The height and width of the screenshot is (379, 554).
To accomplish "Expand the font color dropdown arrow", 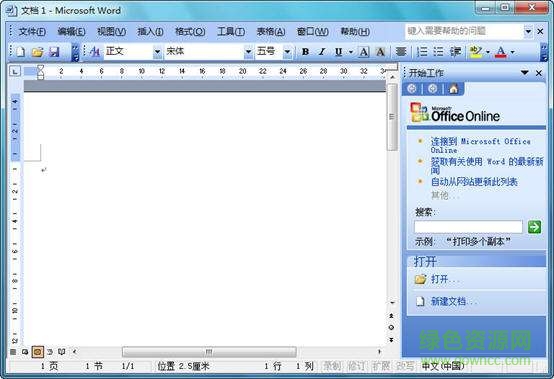I will click(x=512, y=52).
